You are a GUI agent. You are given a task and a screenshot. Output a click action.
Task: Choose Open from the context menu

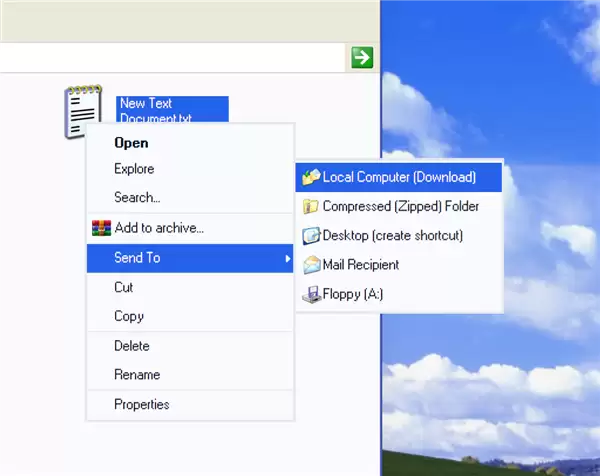[131, 143]
